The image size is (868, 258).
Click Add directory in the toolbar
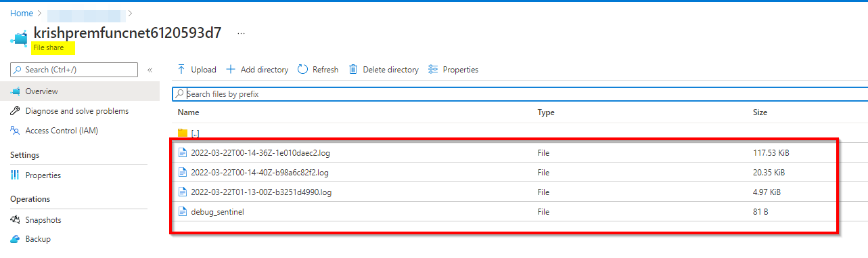point(257,70)
